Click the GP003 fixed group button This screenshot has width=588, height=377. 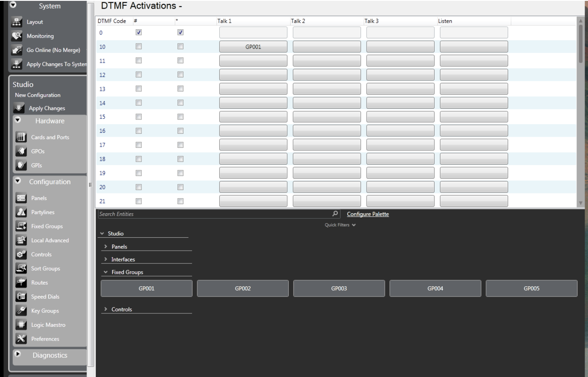[339, 289]
